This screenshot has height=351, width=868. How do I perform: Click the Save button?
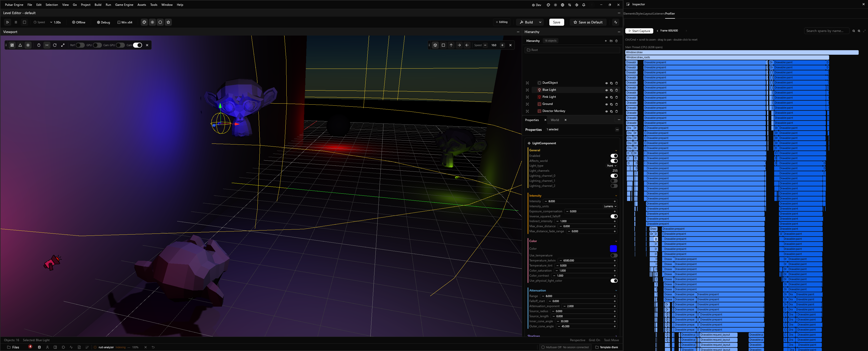click(x=556, y=22)
